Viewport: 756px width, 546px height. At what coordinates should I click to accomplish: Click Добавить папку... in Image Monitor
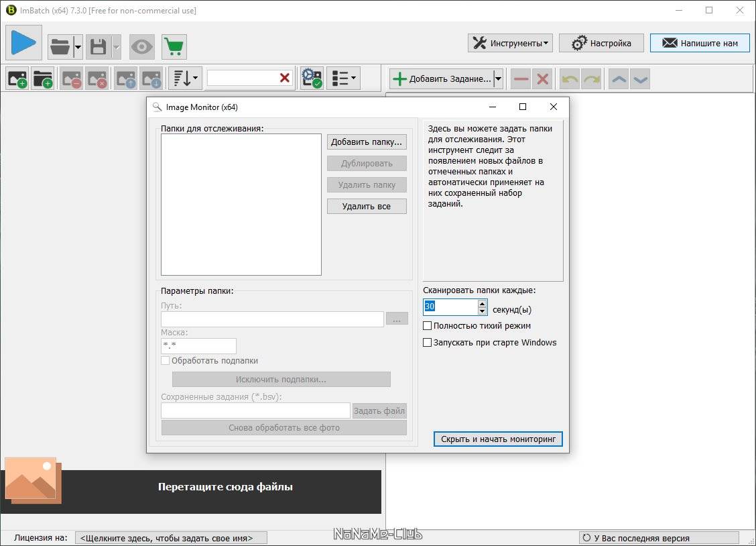[367, 142]
